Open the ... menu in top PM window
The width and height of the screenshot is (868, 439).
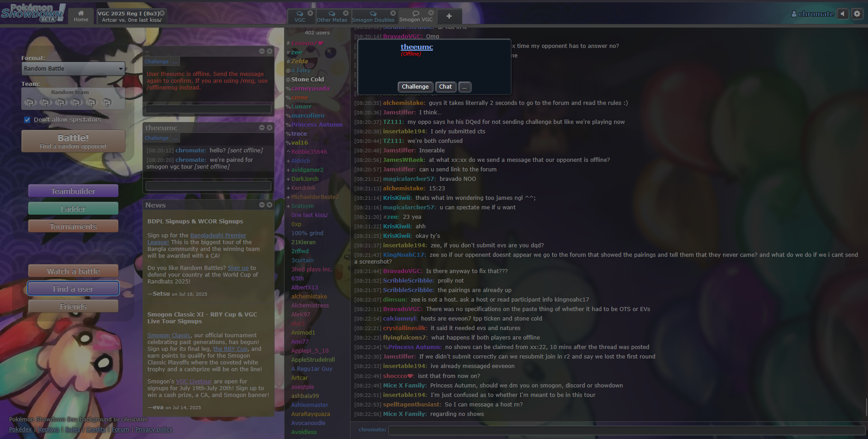tap(175, 61)
